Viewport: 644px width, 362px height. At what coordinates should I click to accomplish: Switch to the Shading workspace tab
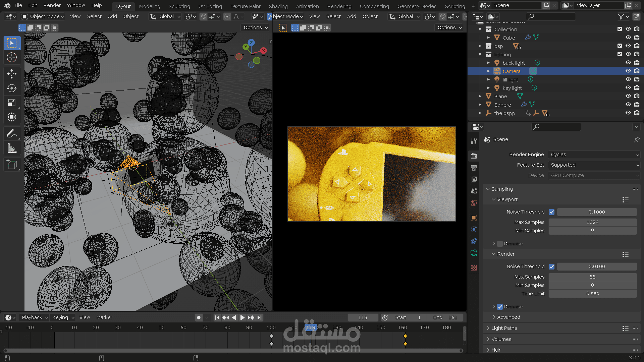pyautogui.click(x=278, y=6)
